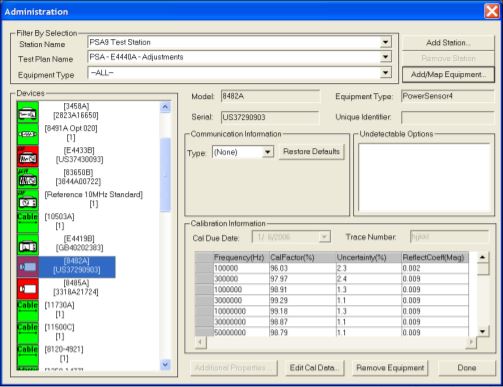The width and height of the screenshot is (503, 387).
Task: Click the Serial field US37290903
Action: pyautogui.click(x=270, y=117)
